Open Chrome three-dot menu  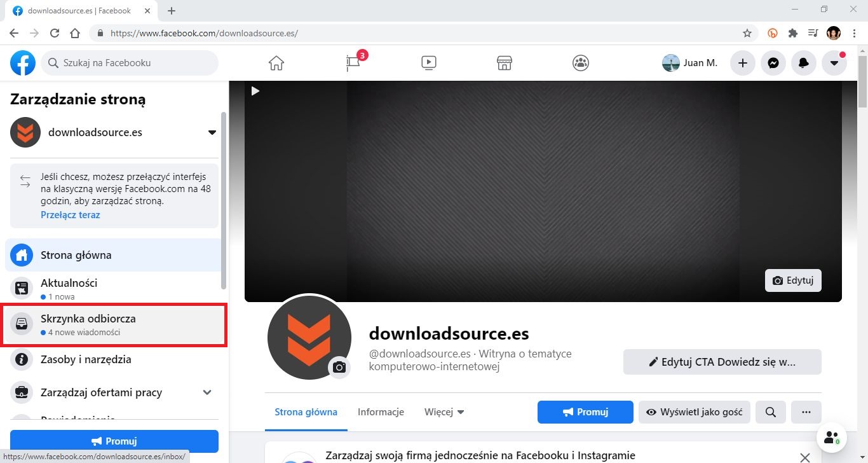tap(853, 33)
